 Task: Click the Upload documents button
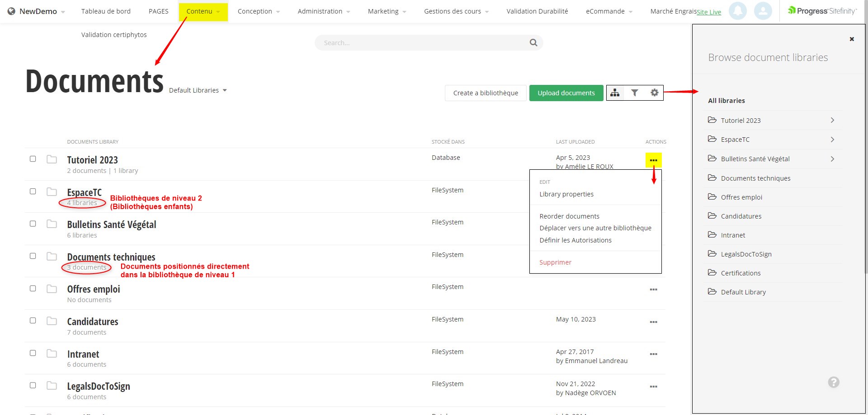(x=566, y=93)
